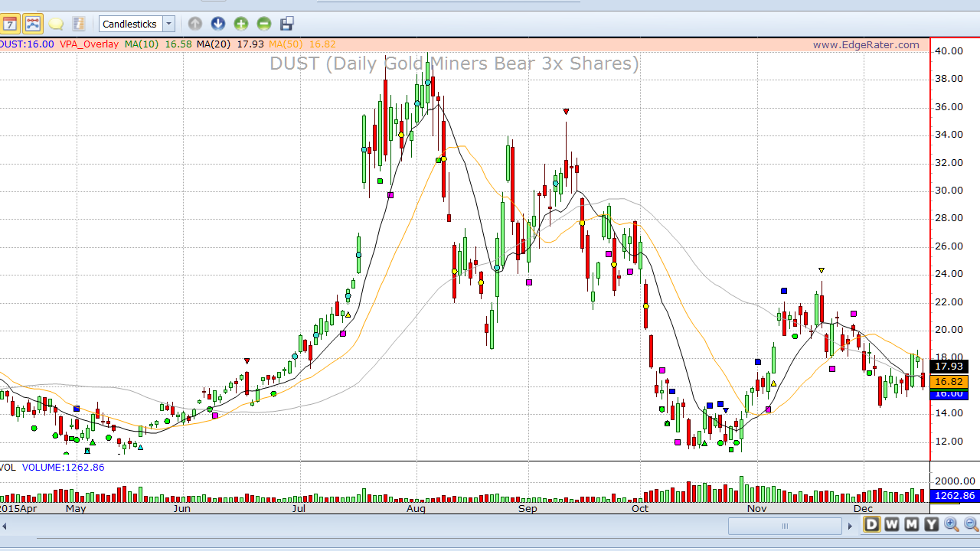Click the Oct label on date axis

(640, 508)
